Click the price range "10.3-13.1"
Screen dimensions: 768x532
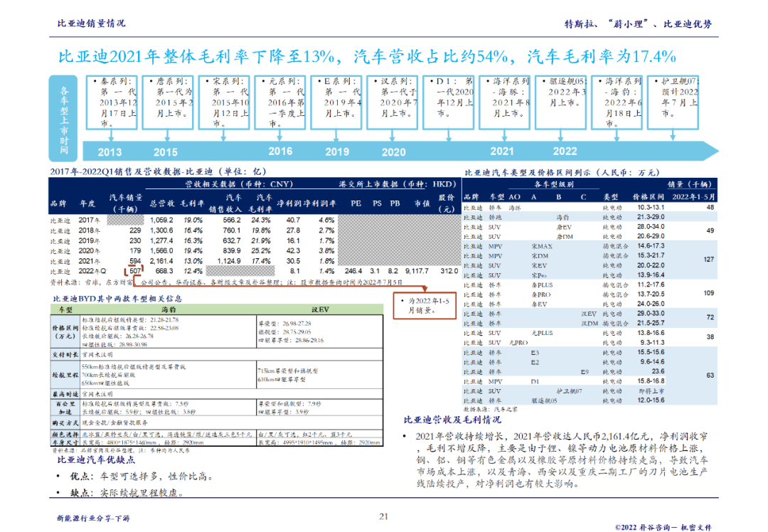click(x=651, y=208)
